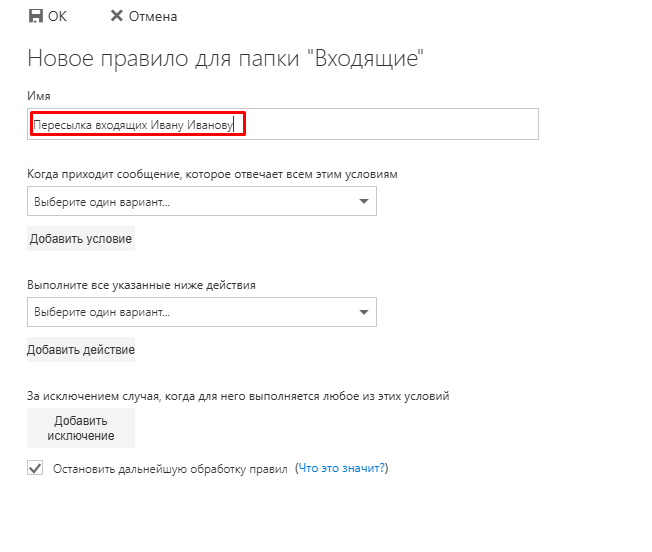Focus the Имя rule name input field

pyautogui.click(x=138, y=125)
